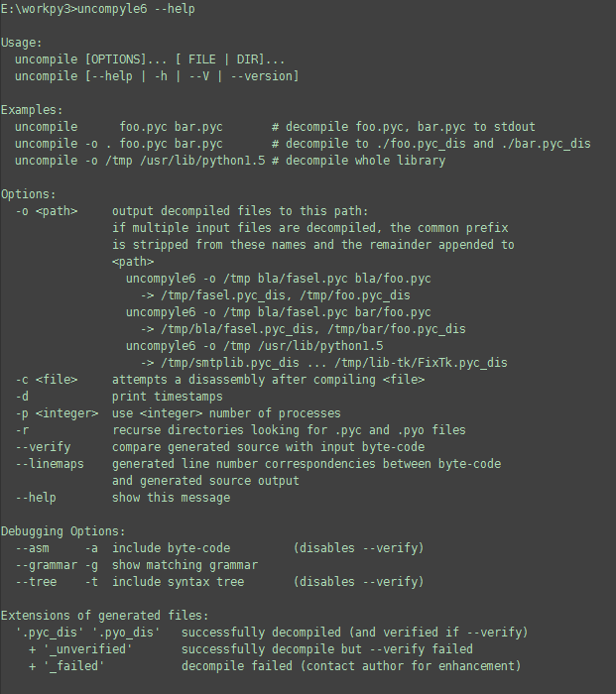Click the '-c <file>' option
This screenshot has height=694, width=616.
pyautogui.click(x=47, y=380)
